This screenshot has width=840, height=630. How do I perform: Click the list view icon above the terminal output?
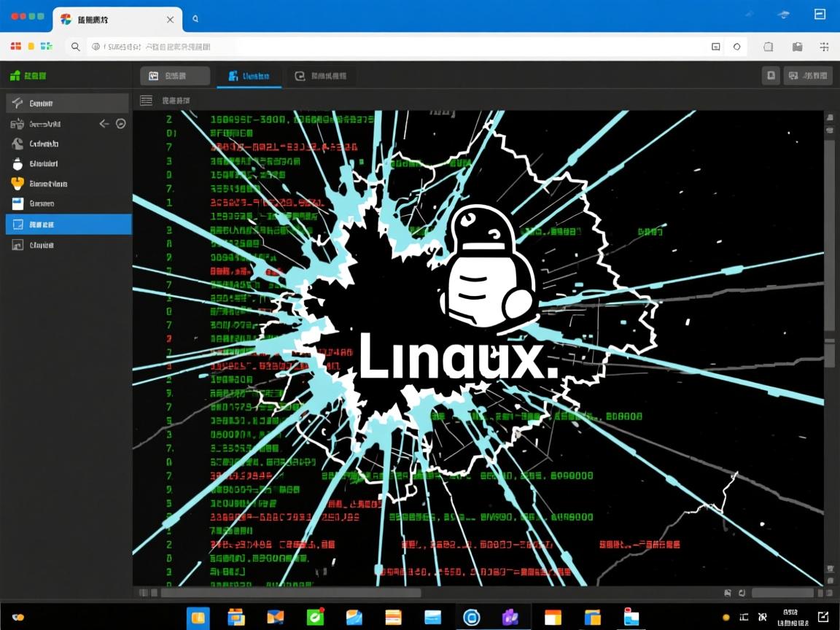point(146,100)
